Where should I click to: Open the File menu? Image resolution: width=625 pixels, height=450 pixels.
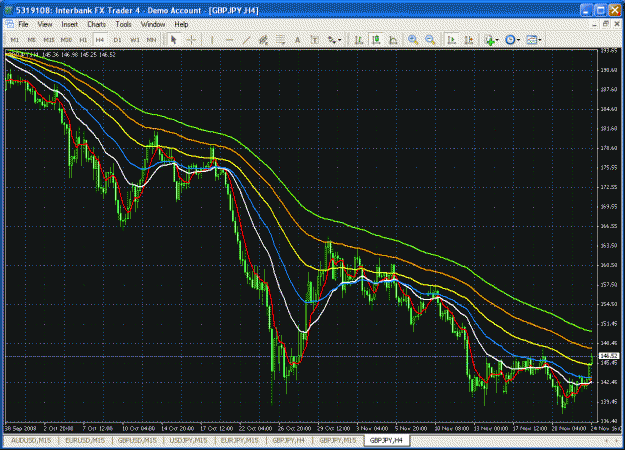coord(23,24)
